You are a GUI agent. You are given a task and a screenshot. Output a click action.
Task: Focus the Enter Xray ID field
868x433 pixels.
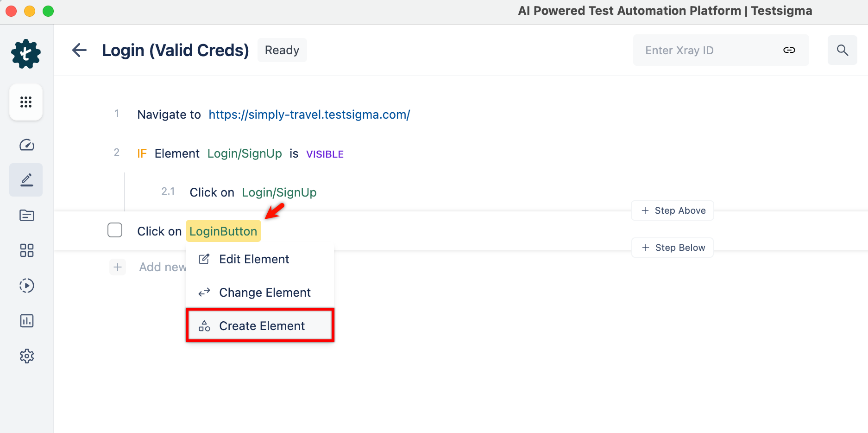click(x=709, y=50)
